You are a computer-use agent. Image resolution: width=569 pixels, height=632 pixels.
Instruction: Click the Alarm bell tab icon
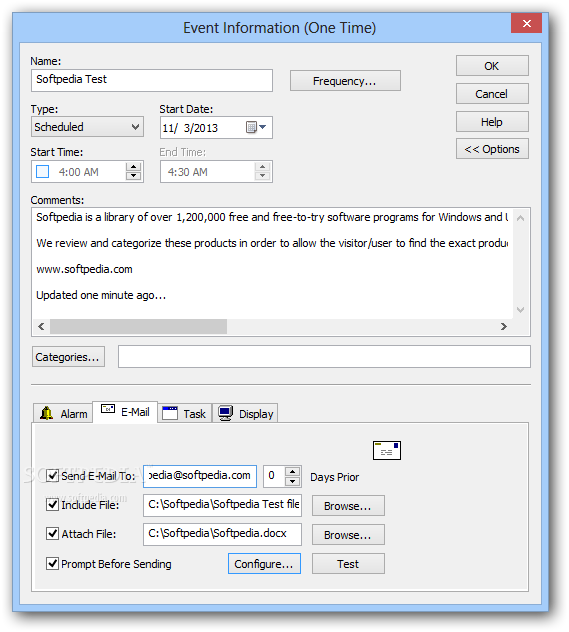46,413
